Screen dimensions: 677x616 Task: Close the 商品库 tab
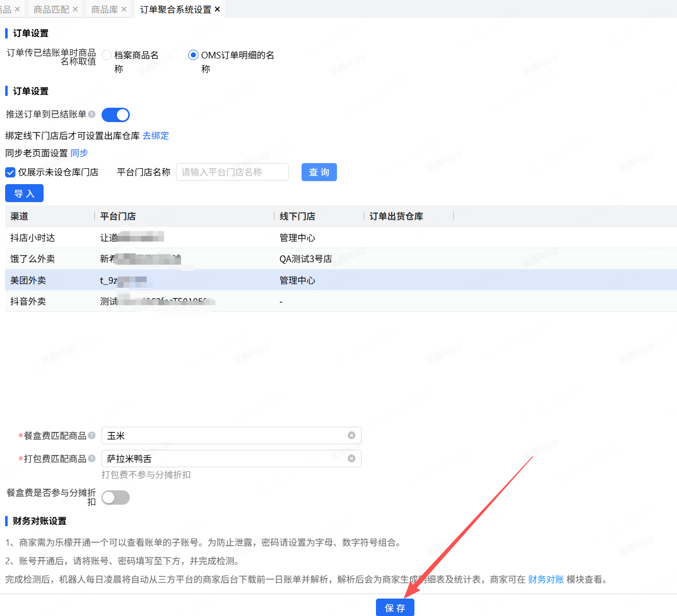coord(124,9)
